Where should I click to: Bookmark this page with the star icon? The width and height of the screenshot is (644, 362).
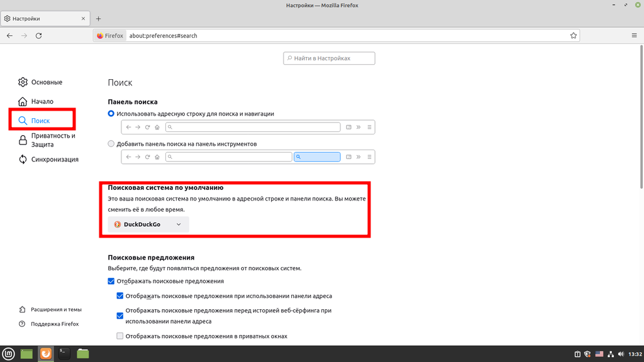573,36
